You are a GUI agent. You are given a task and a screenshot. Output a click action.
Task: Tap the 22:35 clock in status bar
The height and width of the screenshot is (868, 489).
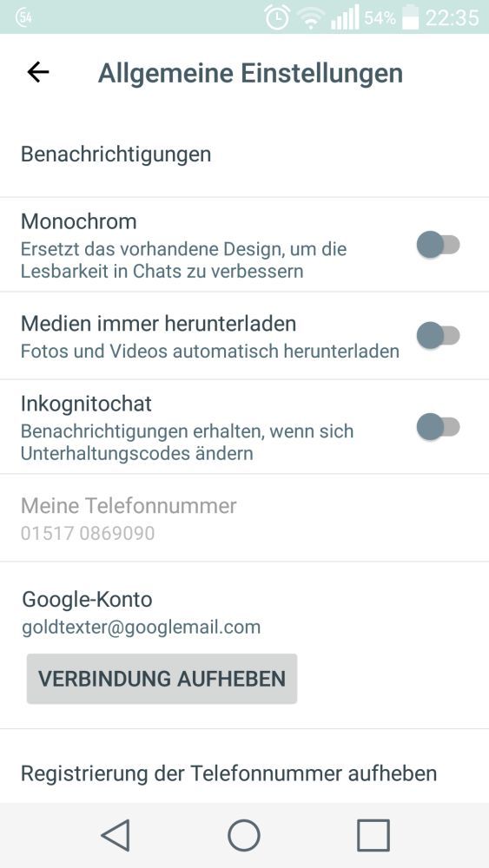[x=452, y=17]
